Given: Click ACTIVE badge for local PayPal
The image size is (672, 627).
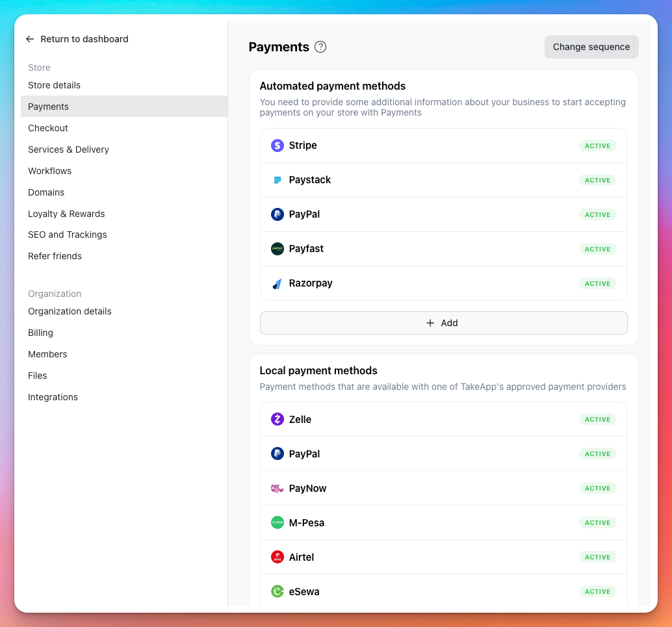Looking at the screenshot, I should coord(597,454).
